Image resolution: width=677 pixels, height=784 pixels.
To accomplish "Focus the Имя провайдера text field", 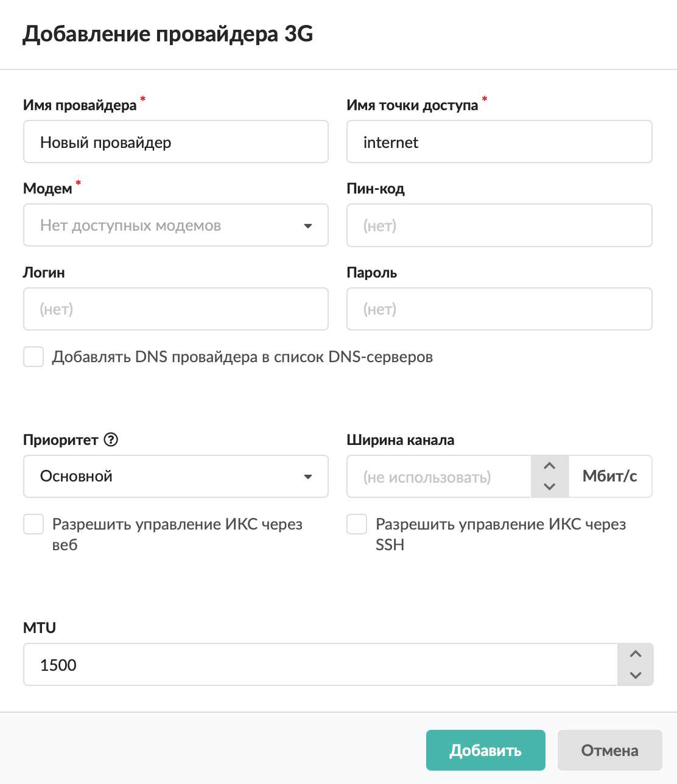I will pos(175,142).
